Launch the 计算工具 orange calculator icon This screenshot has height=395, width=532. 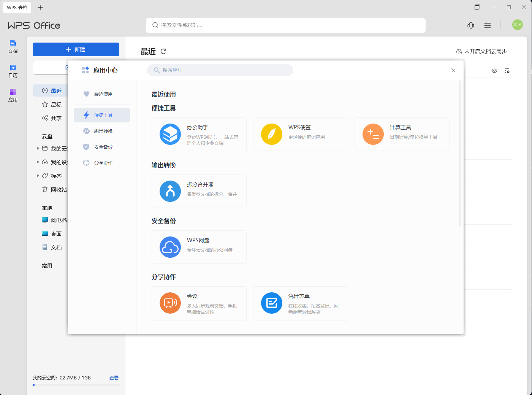click(373, 134)
